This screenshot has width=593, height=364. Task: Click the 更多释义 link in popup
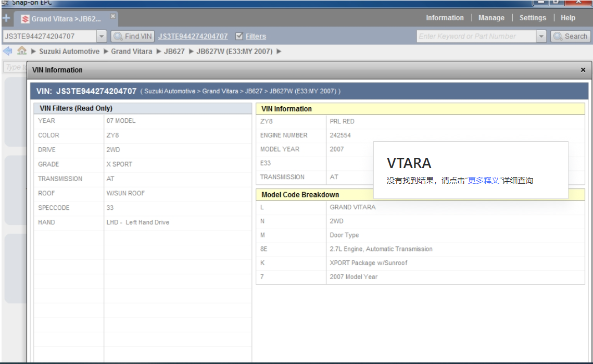[x=483, y=181]
